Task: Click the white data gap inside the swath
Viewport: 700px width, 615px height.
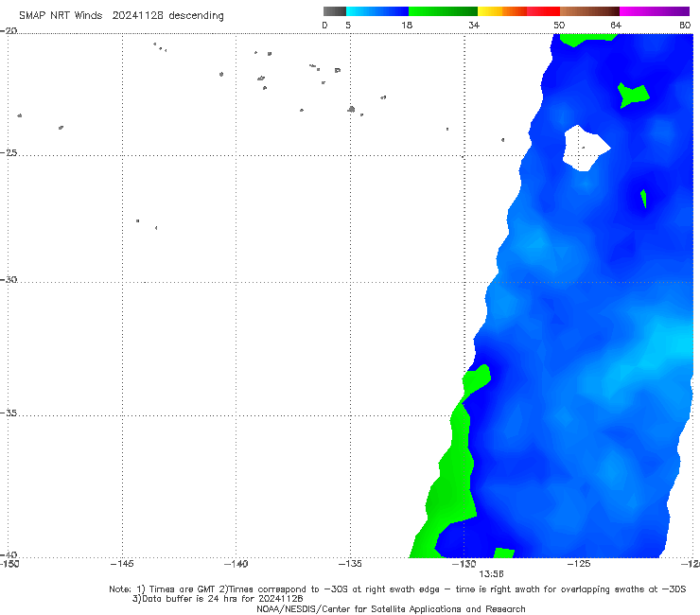Action: pos(585,148)
